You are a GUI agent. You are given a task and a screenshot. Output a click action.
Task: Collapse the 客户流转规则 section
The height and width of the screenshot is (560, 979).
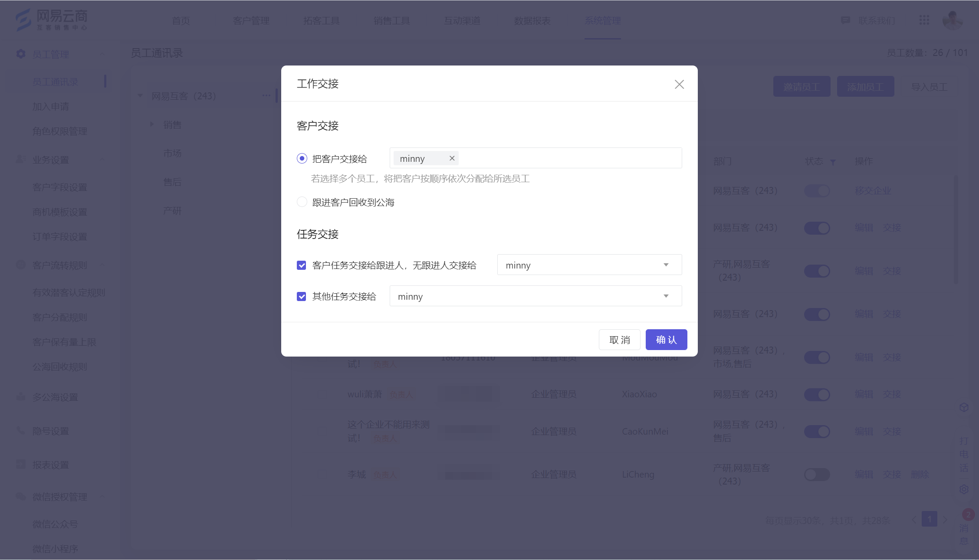102,265
